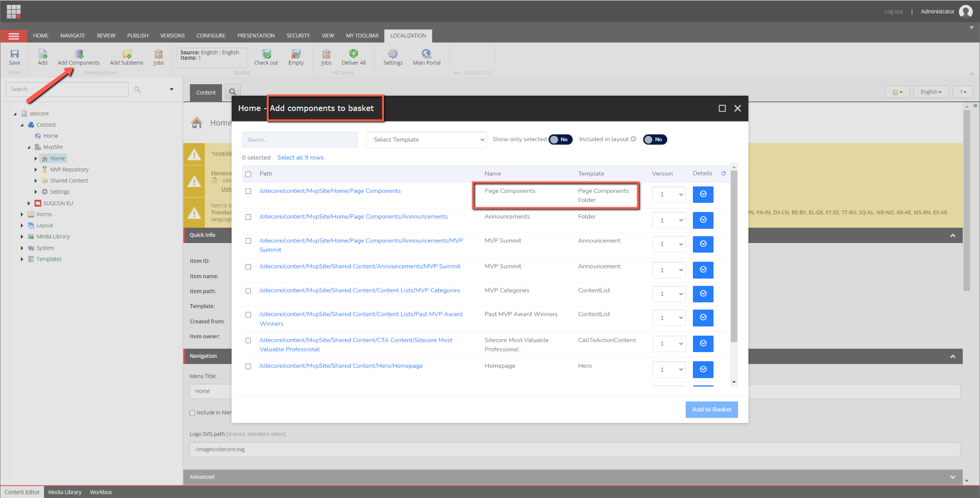Open details for the Page Components row
This screenshot has width=980, height=498.
coord(703,194)
